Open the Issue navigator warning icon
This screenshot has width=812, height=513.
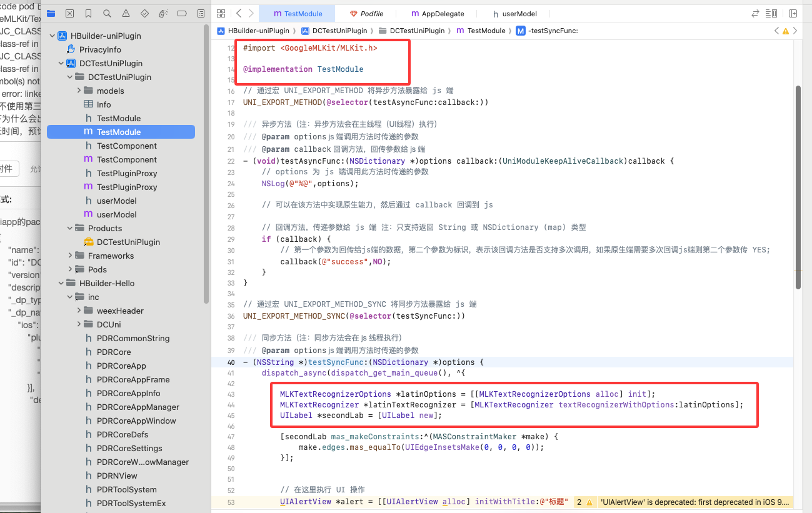pos(126,13)
